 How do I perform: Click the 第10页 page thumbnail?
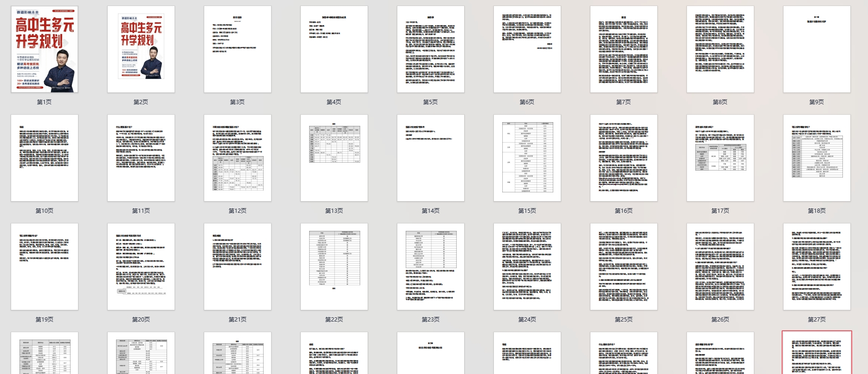coord(45,158)
